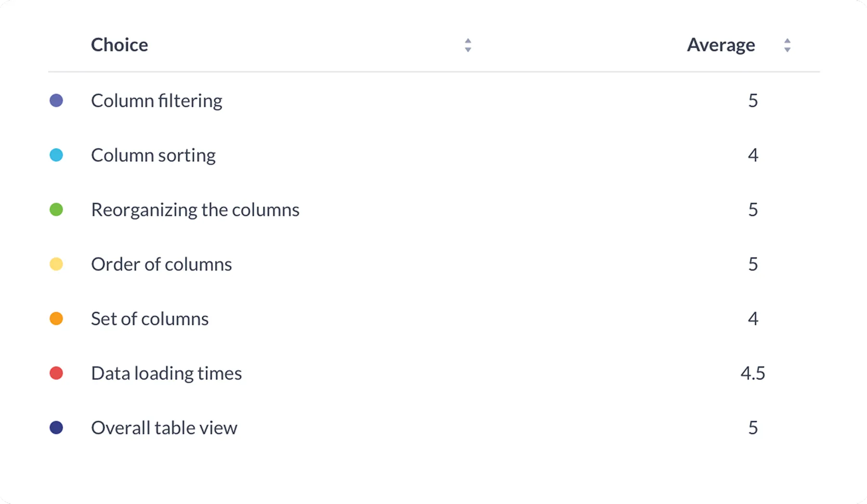Click the yellow dot beside Order of columns
The height and width of the screenshot is (504, 867).
tap(56, 264)
